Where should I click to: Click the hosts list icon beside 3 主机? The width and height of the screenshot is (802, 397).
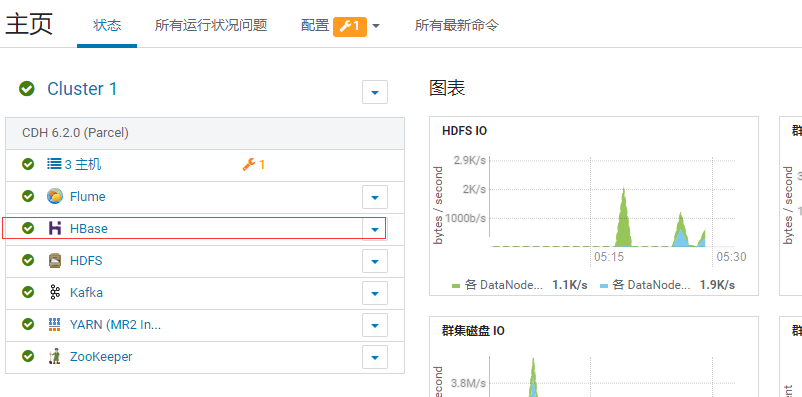coord(54,164)
